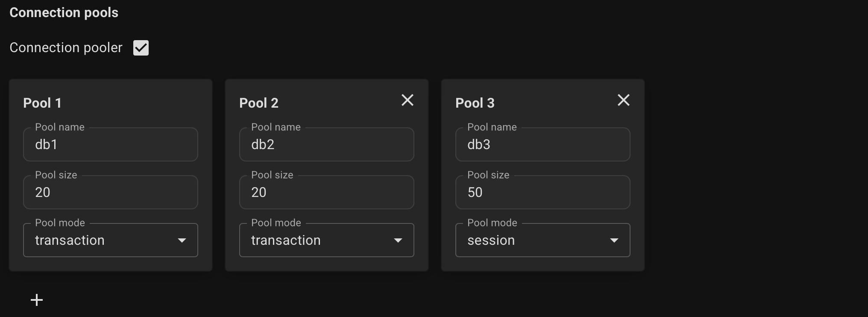This screenshot has height=317, width=868.
Task: Click the checkmark icon next to Connection pooler
Action: tap(141, 47)
